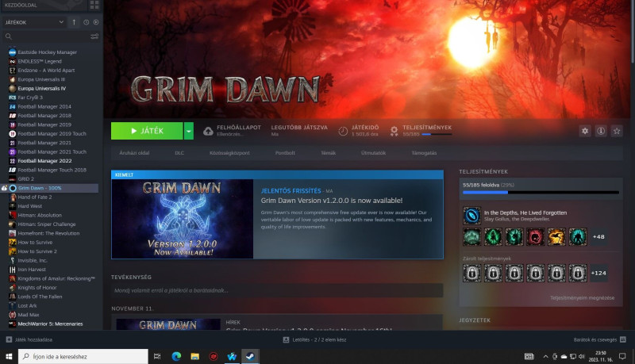The height and width of the screenshot is (364, 635).
Task: Open the Version 1.2.0.0 featured thumbnail
Action: pyautogui.click(x=183, y=219)
